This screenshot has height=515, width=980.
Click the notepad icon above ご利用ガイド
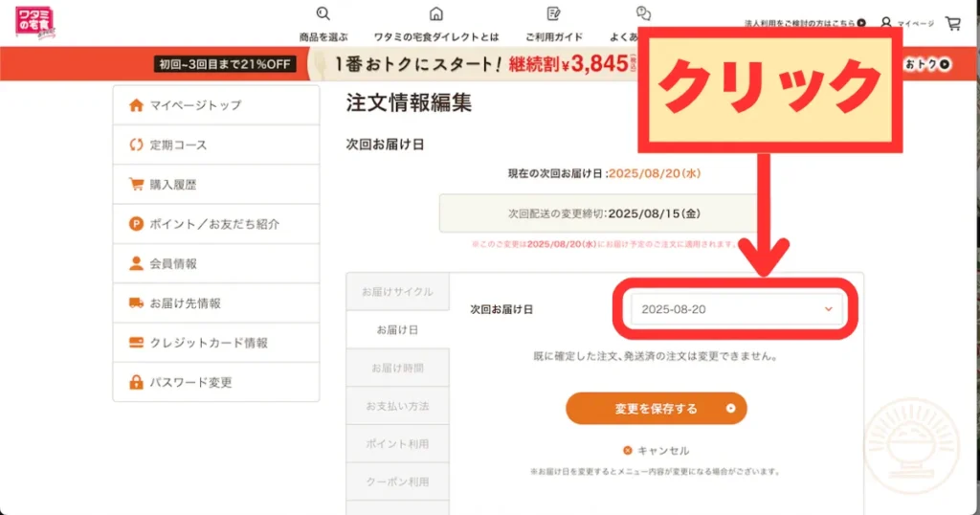coord(554,13)
